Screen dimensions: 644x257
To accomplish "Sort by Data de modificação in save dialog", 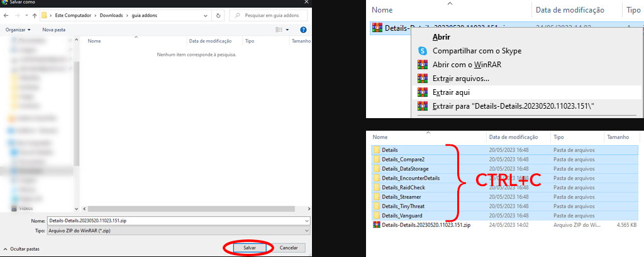I will click(210, 41).
